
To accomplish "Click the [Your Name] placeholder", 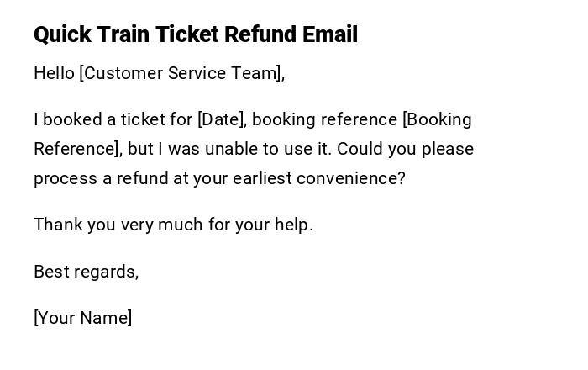I will click(82, 318).
